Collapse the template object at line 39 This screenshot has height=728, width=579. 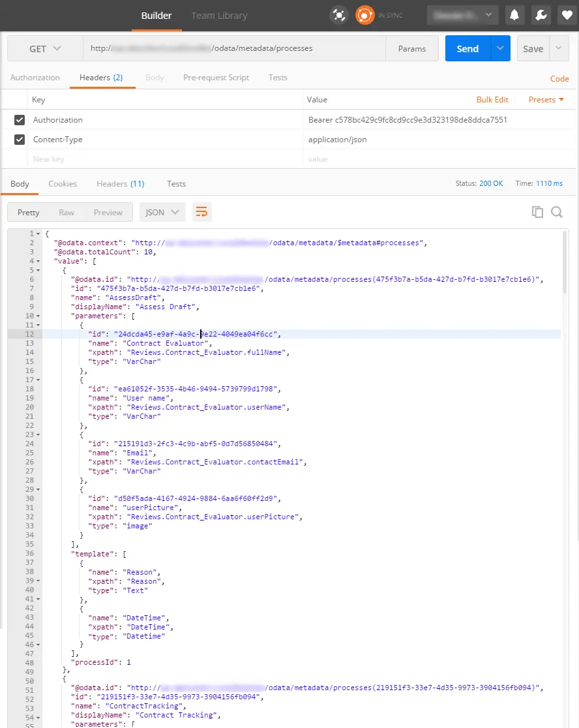click(38, 581)
